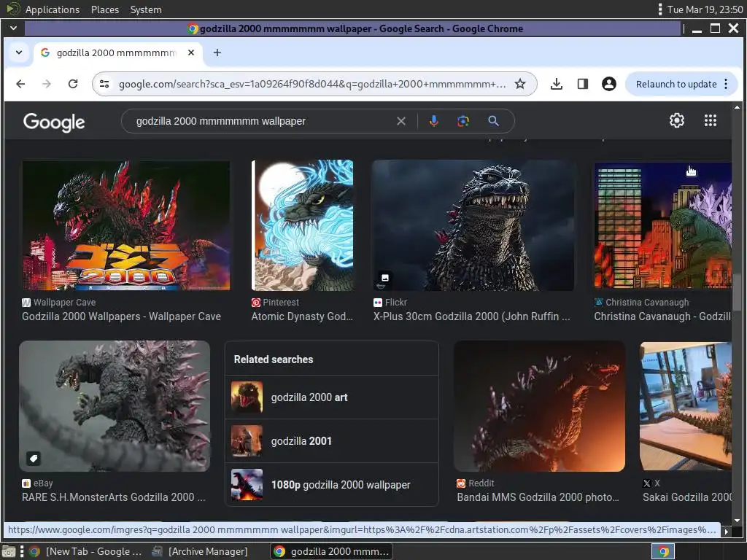Search by image with Google Lens icon

pyautogui.click(x=463, y=121)
